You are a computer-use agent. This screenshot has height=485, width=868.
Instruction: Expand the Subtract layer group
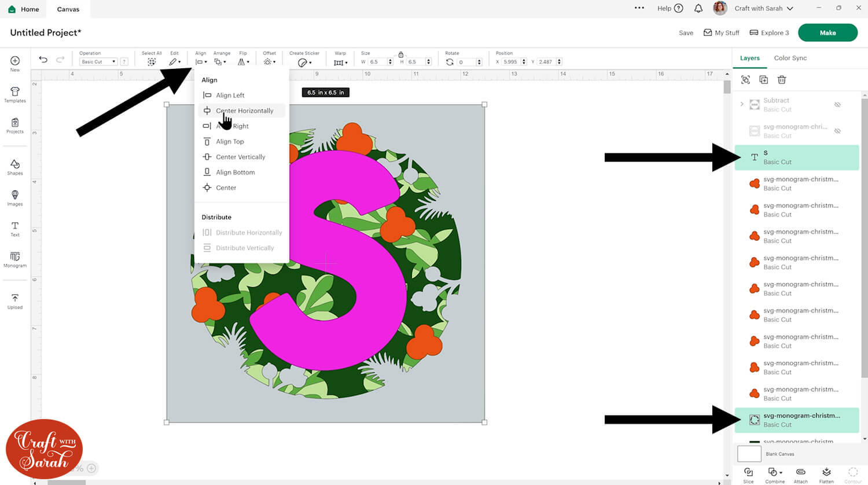click(742, 104)
